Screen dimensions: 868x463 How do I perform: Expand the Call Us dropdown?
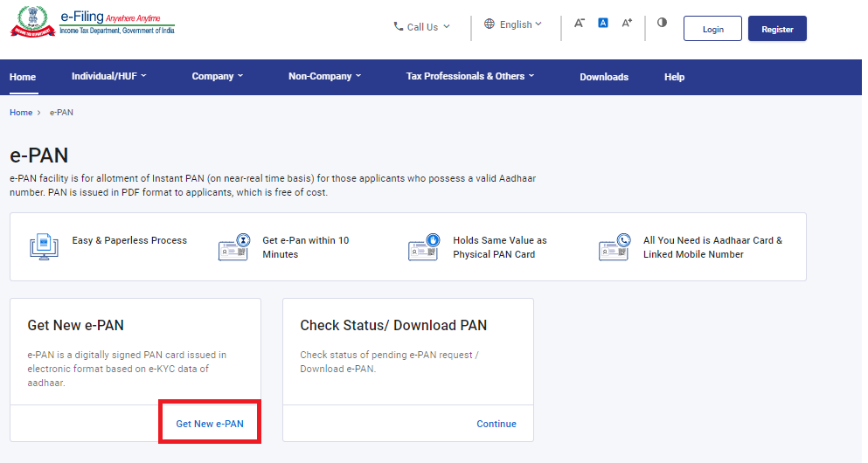pyautogui.click(x=422, y=27)
